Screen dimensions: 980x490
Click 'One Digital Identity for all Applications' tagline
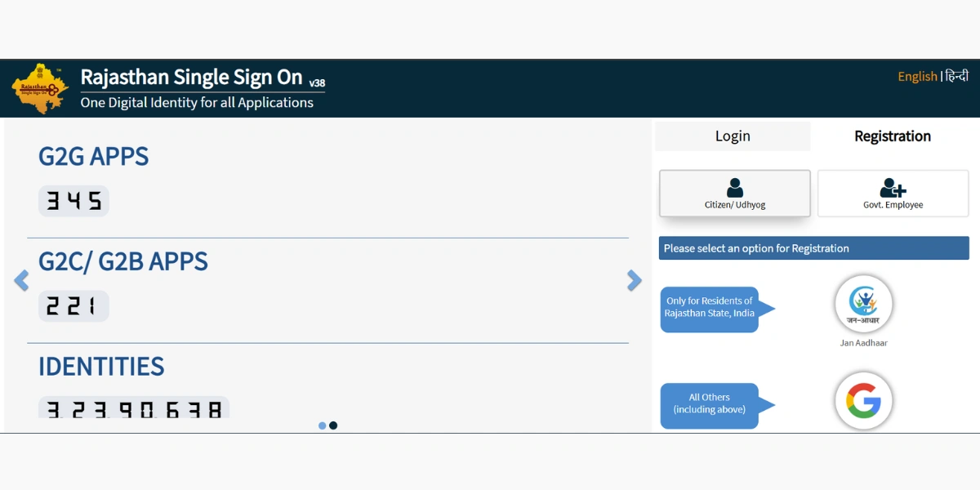click(197, 103)
